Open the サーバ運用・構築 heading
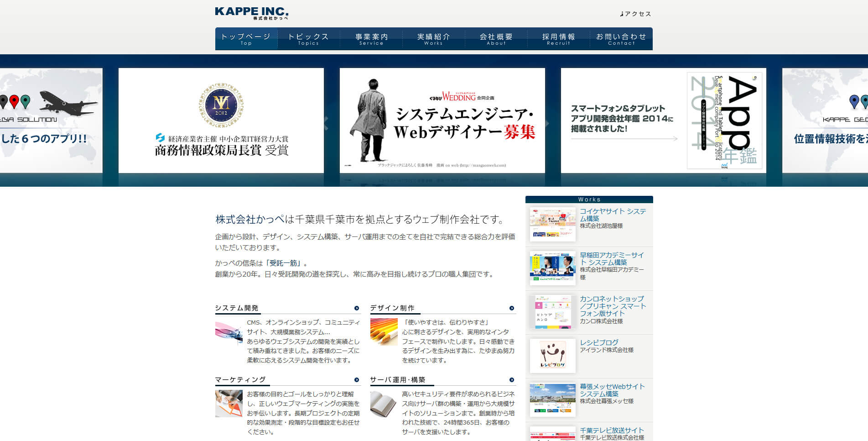 coord(398,380)
